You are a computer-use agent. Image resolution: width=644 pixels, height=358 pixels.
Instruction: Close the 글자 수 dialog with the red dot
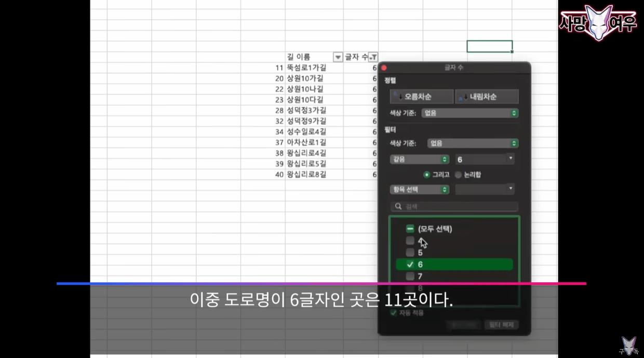click(x=384, y=67)
